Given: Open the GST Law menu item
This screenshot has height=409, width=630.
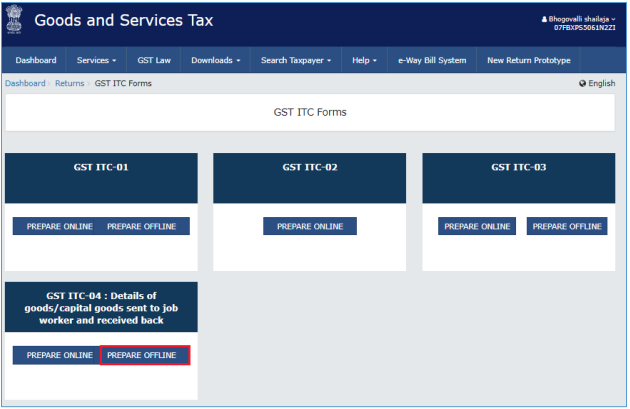Looking at the screenshot, I should 154,60.
